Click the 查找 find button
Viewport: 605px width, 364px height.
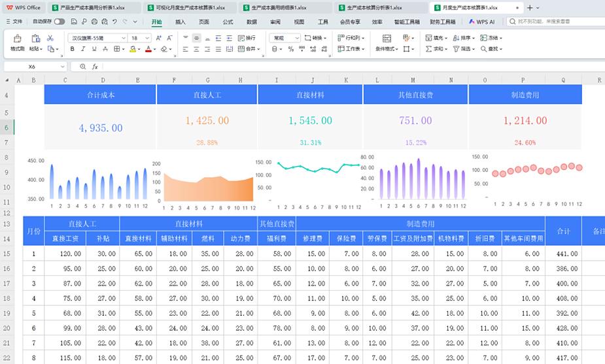tap(491, 49)
